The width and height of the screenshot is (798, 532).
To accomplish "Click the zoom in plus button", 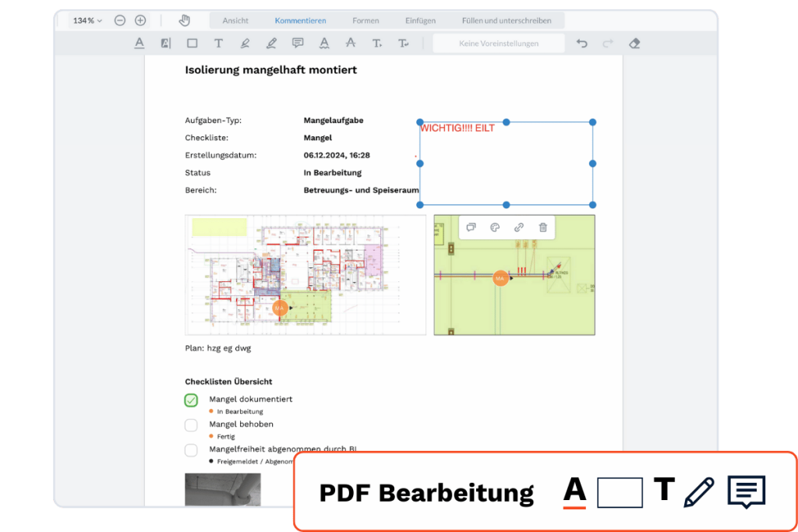I will click(140, 20).
